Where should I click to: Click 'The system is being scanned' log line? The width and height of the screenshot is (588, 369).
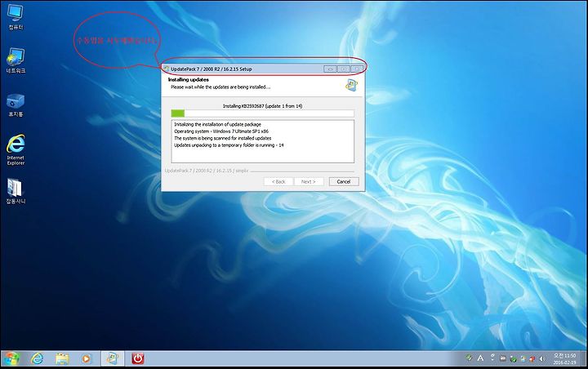(x=223, y=138)
